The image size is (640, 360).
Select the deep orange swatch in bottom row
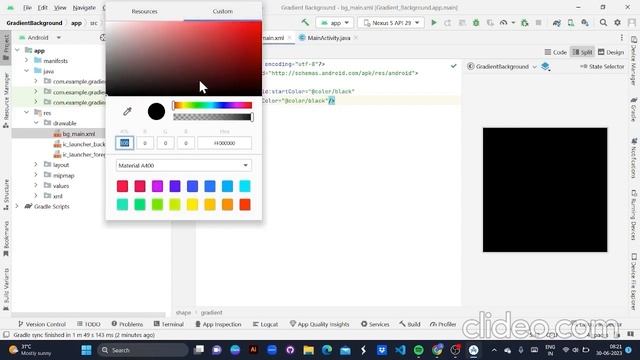pos(245,204)
